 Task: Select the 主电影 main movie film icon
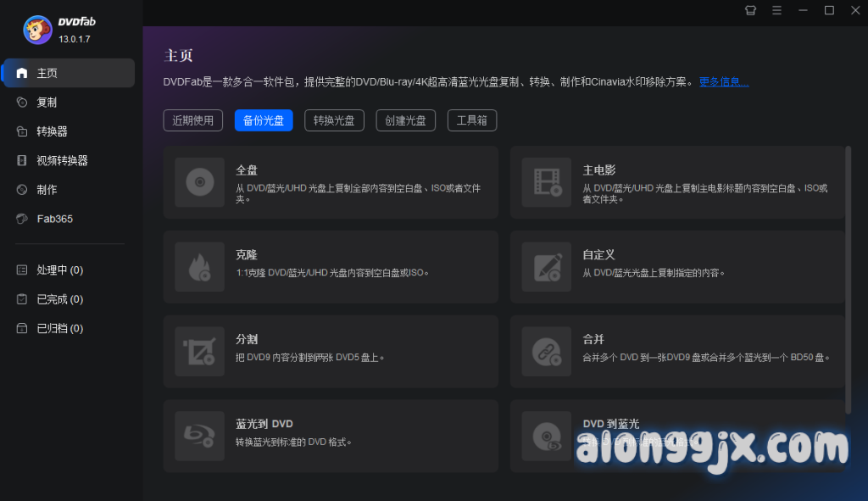(x=547, y=182)
